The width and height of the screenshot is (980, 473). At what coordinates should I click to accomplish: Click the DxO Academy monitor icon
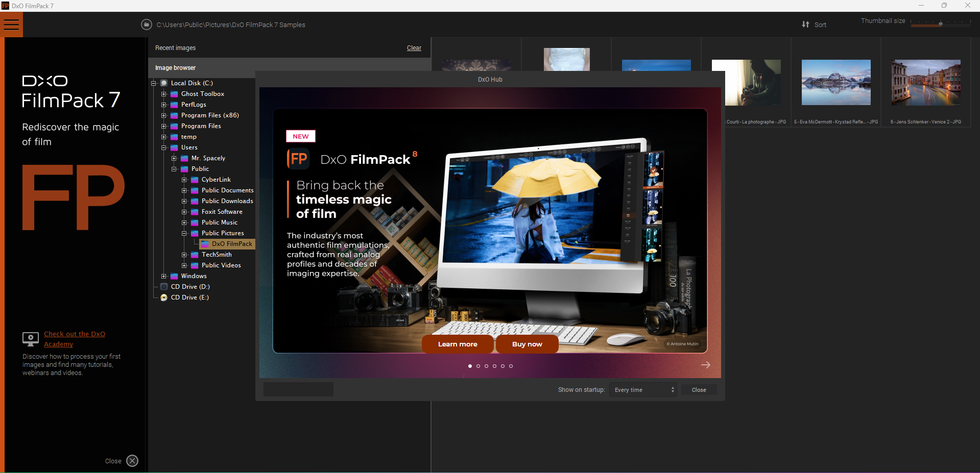pyautogui.click(x=31, y=339)
